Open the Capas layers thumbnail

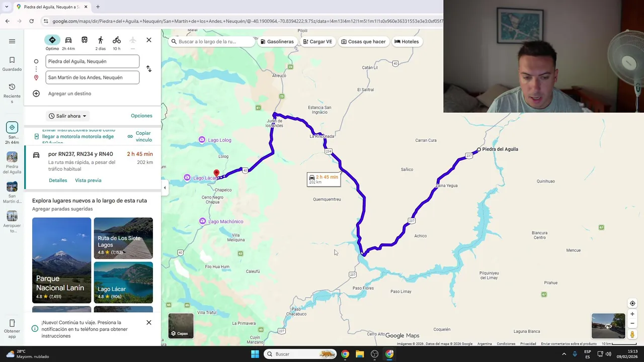pyautogui.click(x=181, y=326)
